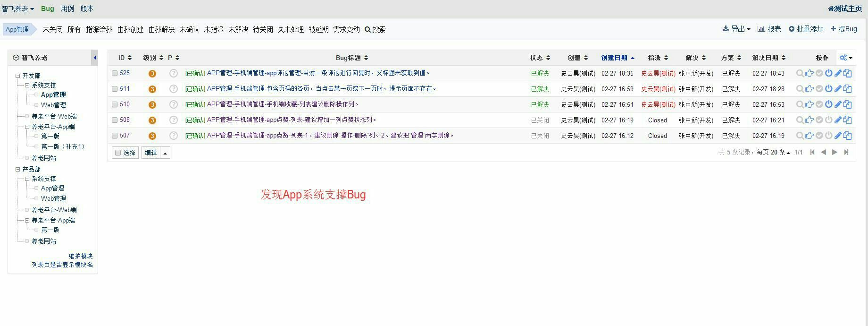Toggle the 选择 select-all checkbox
This screenshot has width=868, height=326.
118,153
